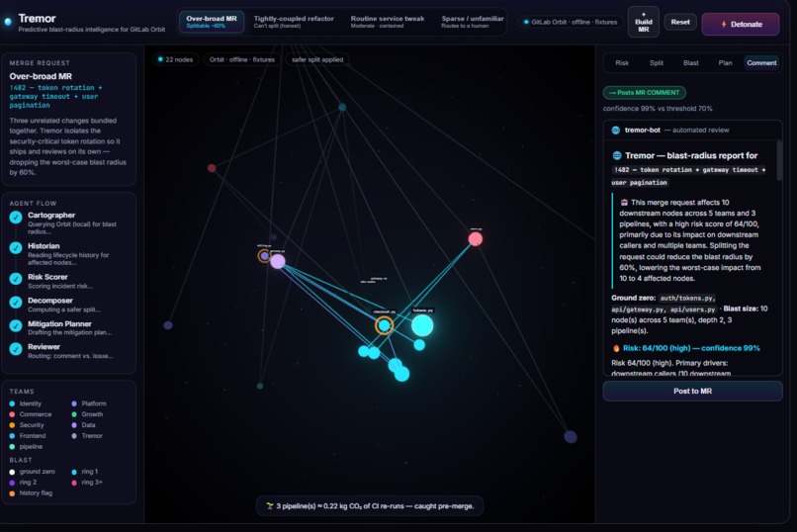The width and height of the screenshot is (797, 532).
Task: Click the Posts MR COMMENT badge
Action: coord(644,93)
